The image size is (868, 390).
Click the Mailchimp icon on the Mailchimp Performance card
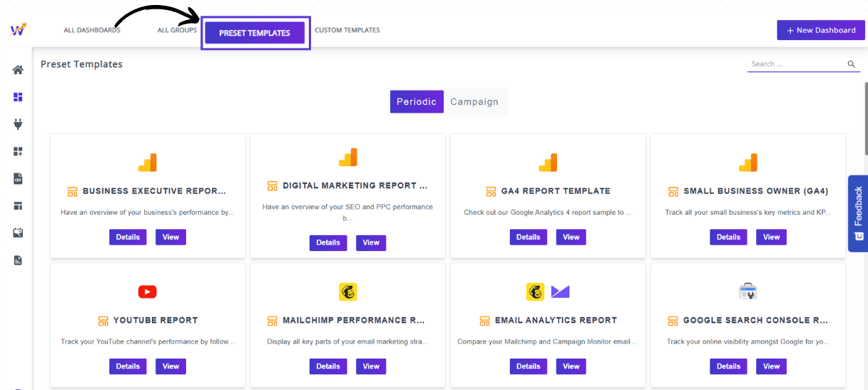(x=347, y=292)
